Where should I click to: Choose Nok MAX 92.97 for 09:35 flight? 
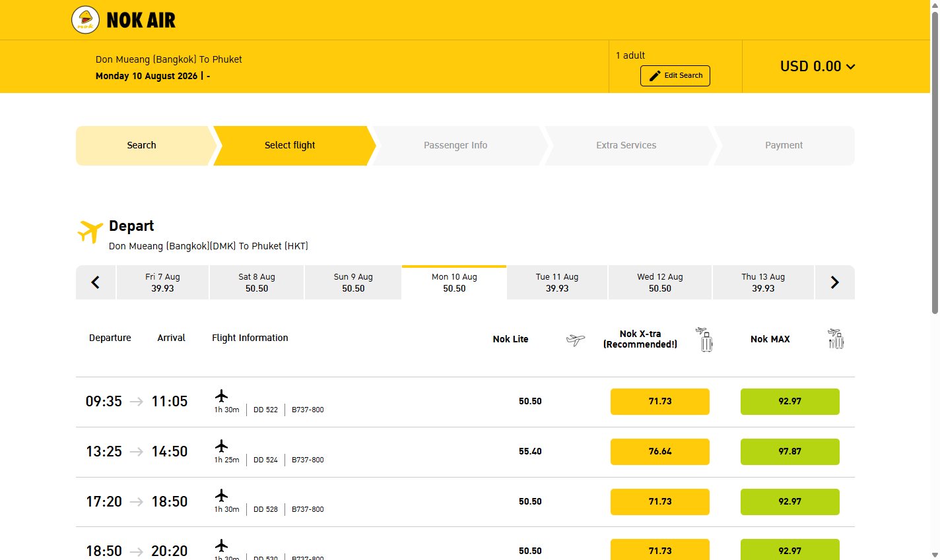pos(790,402)
